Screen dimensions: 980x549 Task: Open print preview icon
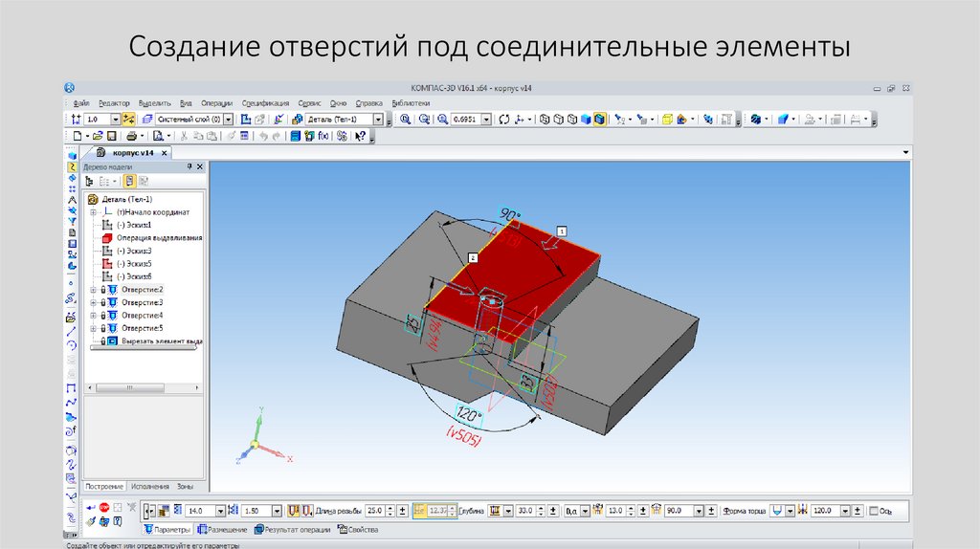tap(158, 136)
